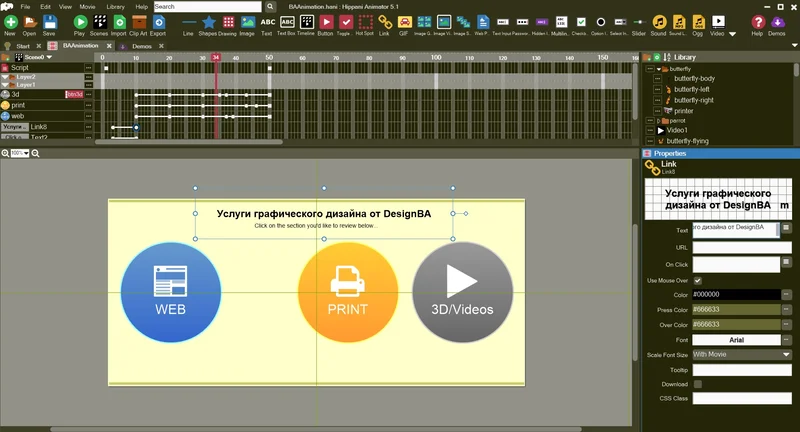800x432 pixels.
Task: Open the Scene0 scene dropdown
Action: click(49, 57)
